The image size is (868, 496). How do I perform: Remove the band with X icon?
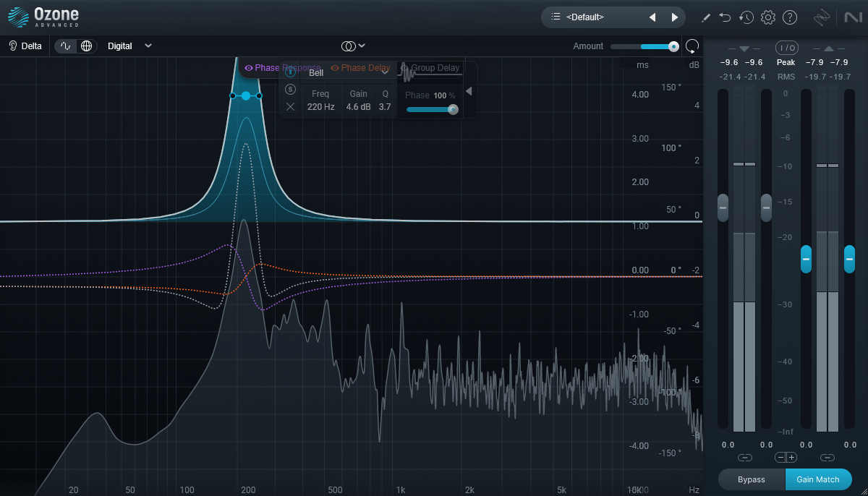coord(290,107)
